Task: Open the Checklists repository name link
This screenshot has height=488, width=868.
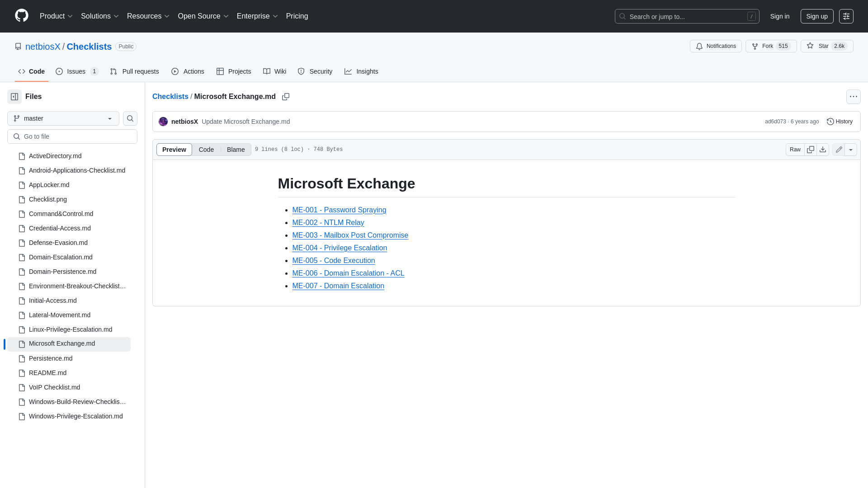Action: coord(89,47)
